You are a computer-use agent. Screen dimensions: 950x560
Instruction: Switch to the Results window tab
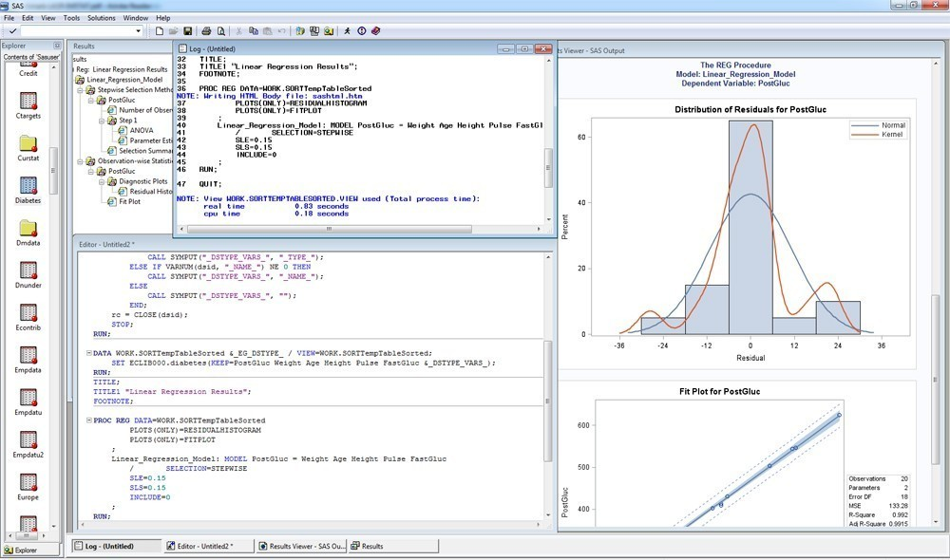coord(393,546)
